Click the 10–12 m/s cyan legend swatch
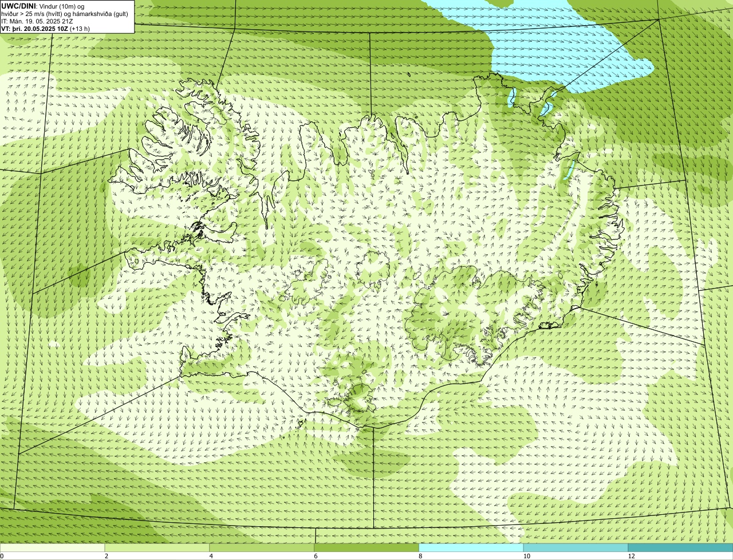The width and height of the screenshot is (733, 560). pyautogui.click(x=576, y=548)
